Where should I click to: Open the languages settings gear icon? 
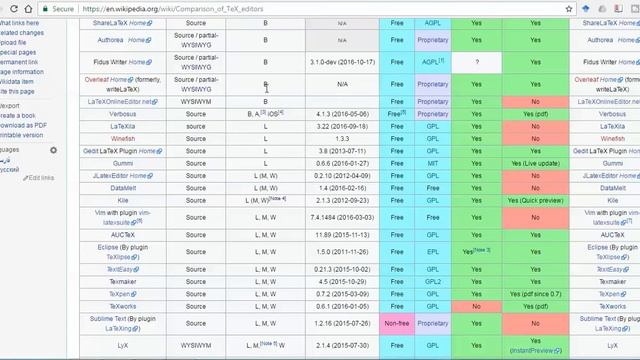[x=53, y=150]
